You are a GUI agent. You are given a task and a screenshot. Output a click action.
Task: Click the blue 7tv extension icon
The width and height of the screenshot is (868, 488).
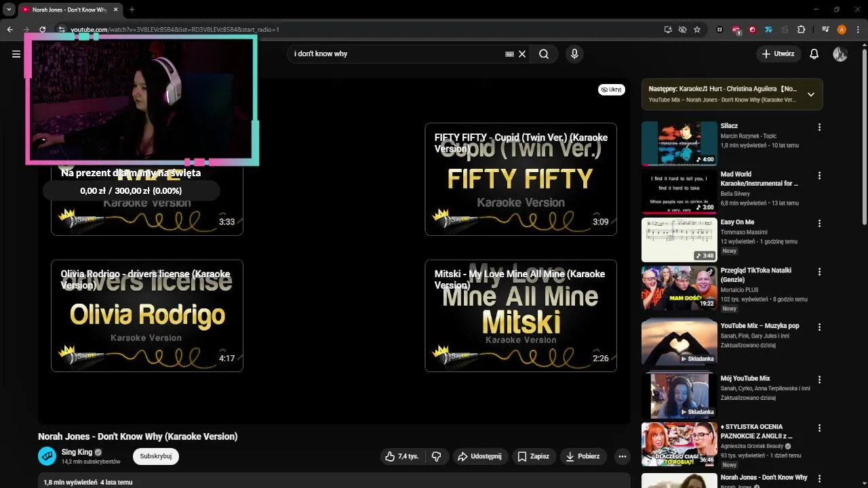pyautogui.click(x=768, y=29)
